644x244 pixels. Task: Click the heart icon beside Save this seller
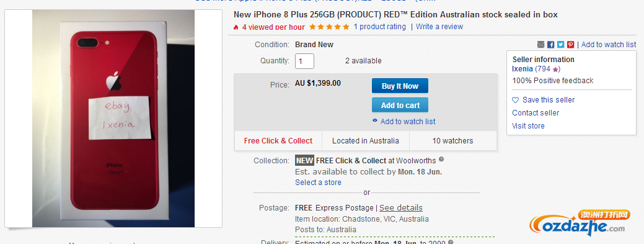(516, 100)
